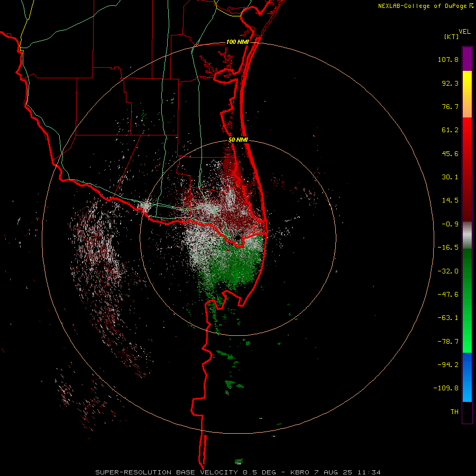Click the TH legend label
The height and width of the screenshot is (476, 476).
coord(454,411)
